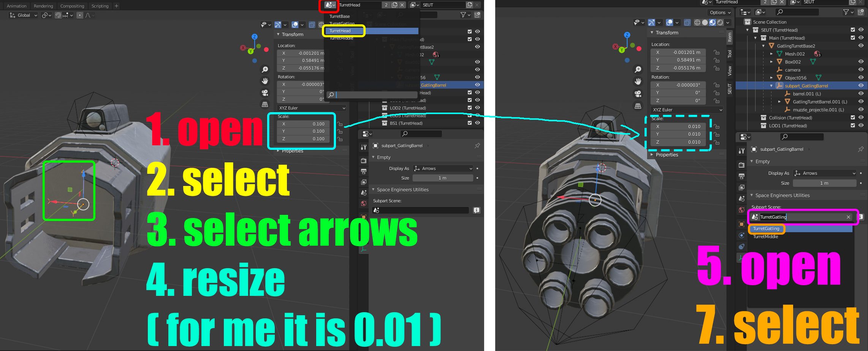Expand GatlingTurretBarrel.001 (L) in right outliner
This screenshot has height=351, width=868.
[x=779, y=102]
